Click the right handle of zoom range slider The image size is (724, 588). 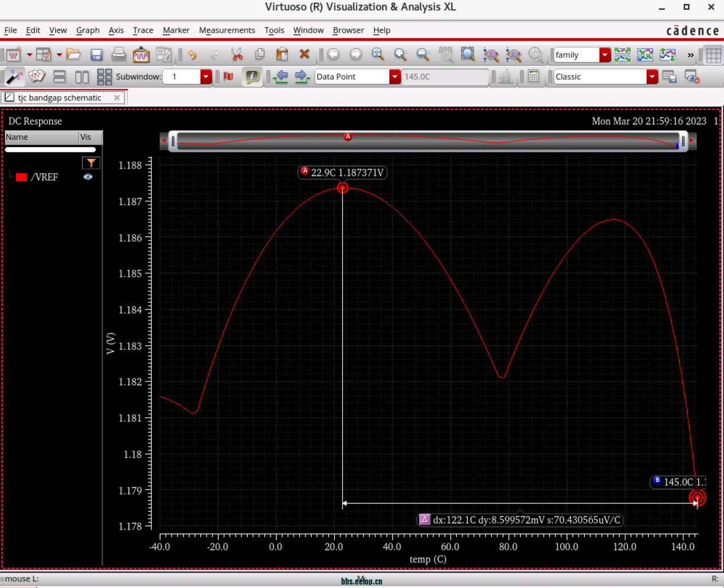683,141
